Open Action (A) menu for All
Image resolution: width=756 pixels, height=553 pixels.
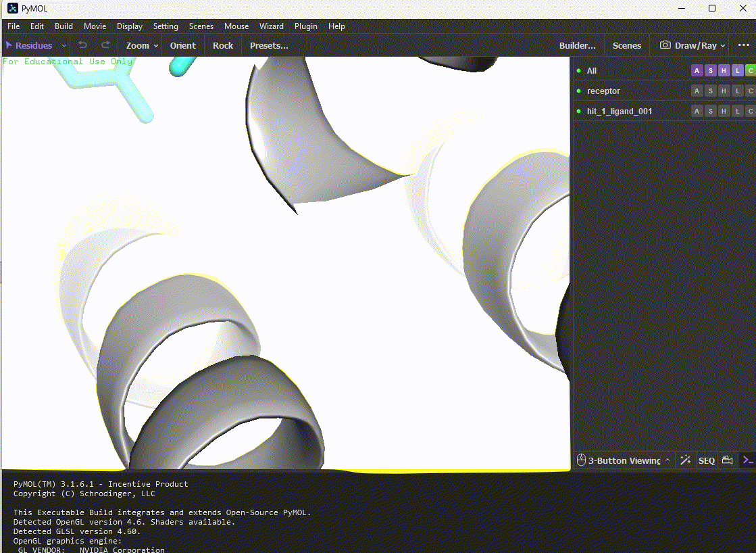coord(697,70)
